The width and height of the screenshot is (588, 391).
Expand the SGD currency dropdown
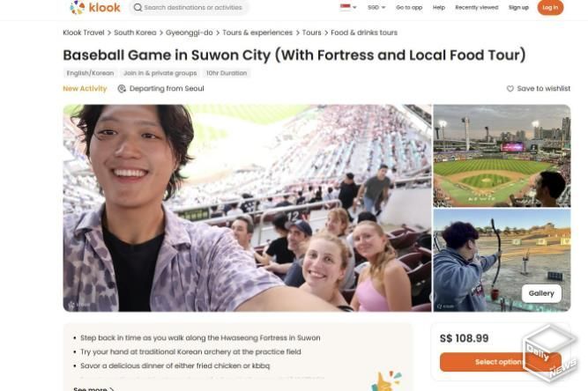tap(376, 8)
